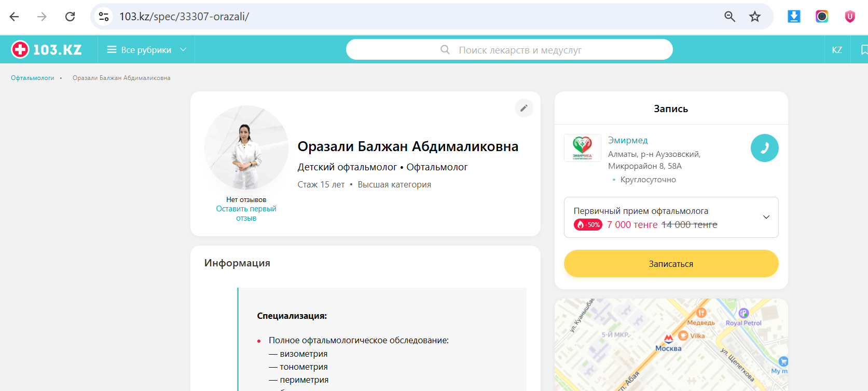
Task: Click the Высшая категория text
Action: [394, 185]
